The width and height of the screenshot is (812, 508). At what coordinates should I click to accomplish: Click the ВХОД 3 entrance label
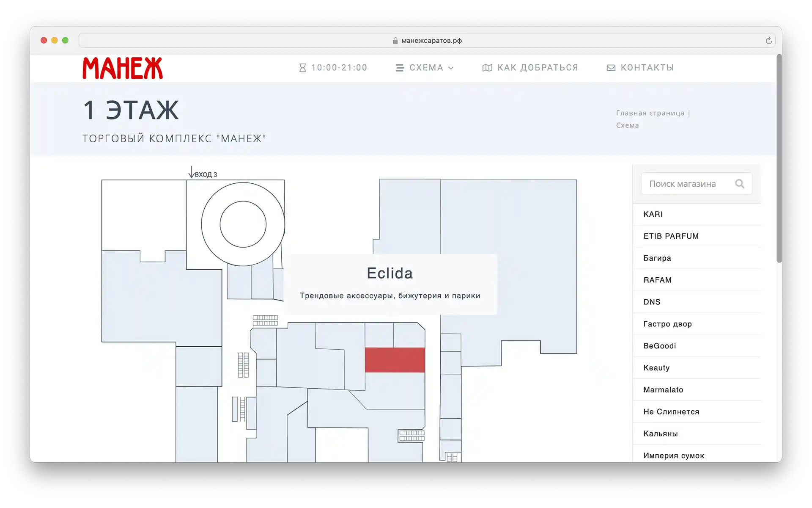click(x=206, y=174)
